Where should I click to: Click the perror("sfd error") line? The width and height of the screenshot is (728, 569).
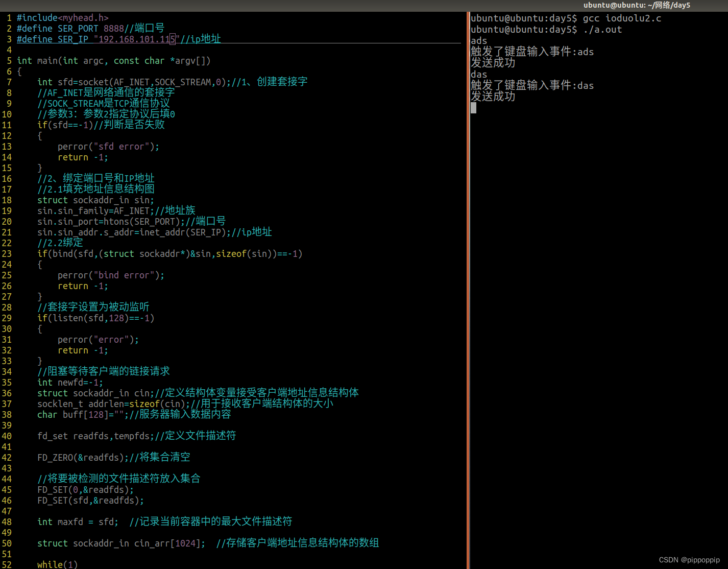point(108,147)
